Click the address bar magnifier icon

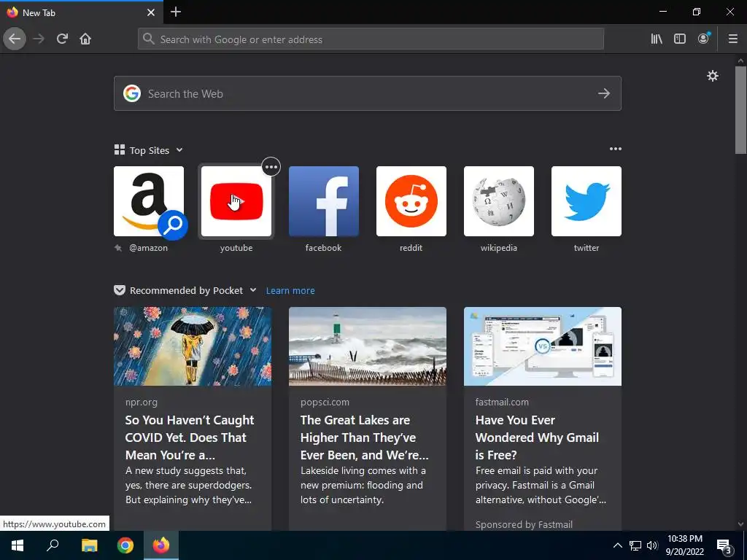149,39
